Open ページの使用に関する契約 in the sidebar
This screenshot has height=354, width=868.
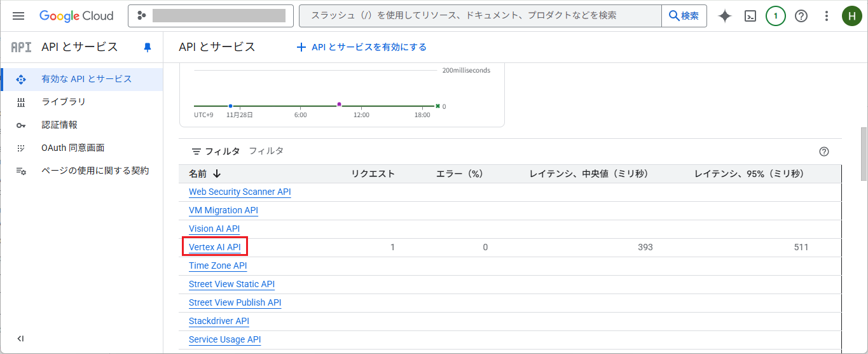pyautogui.click(x=81, y=171)
